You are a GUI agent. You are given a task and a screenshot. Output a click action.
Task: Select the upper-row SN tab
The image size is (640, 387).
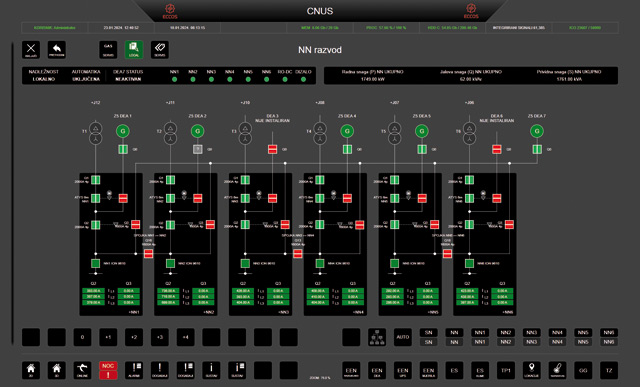coord(429,332)
